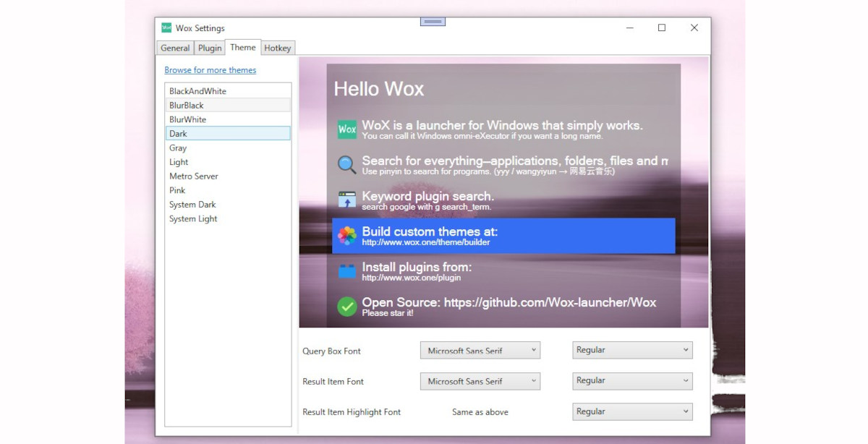Open the Query Box Font family dropdown
Screen dimensions: 868x444
click(480, 351)
